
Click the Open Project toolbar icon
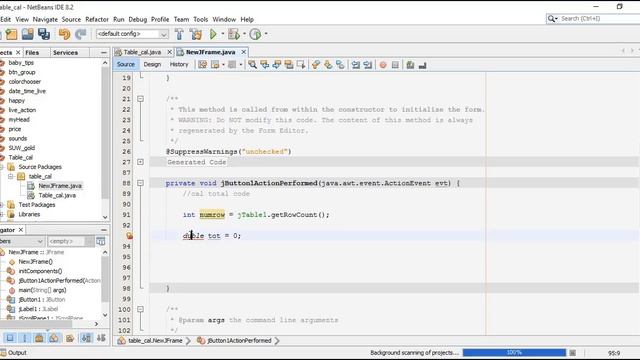pyautogui.click(x=27, y=34)
